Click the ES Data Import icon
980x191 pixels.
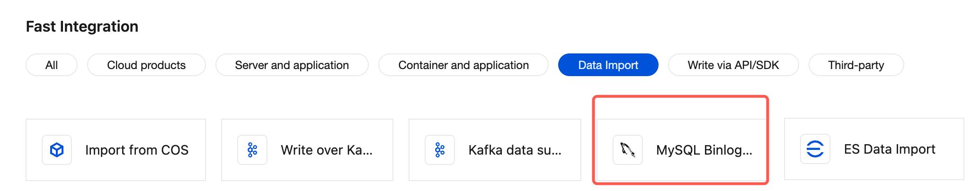tap(815, 149)
